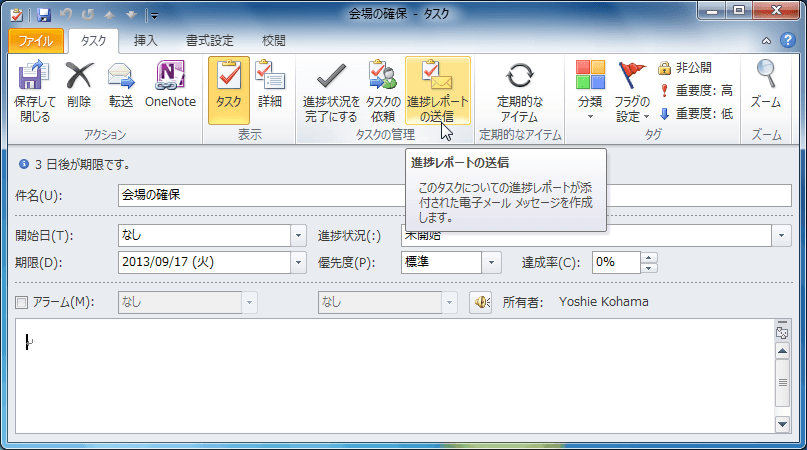This screenshot has width=807, height=450.
Task: Decrease % Complete (達成率) with down arrow
Action: pos(648,268)
